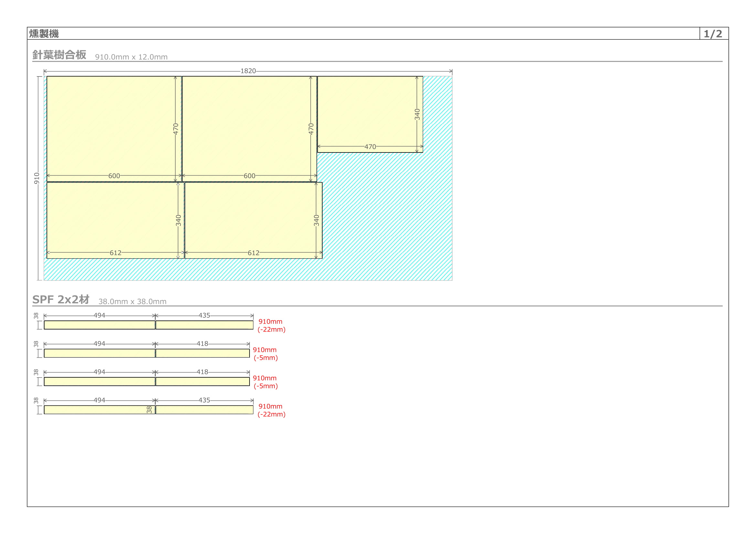The image size is (756, 534).
Task: Select the 494 piece in first lumber row
Action: point(100,325)
